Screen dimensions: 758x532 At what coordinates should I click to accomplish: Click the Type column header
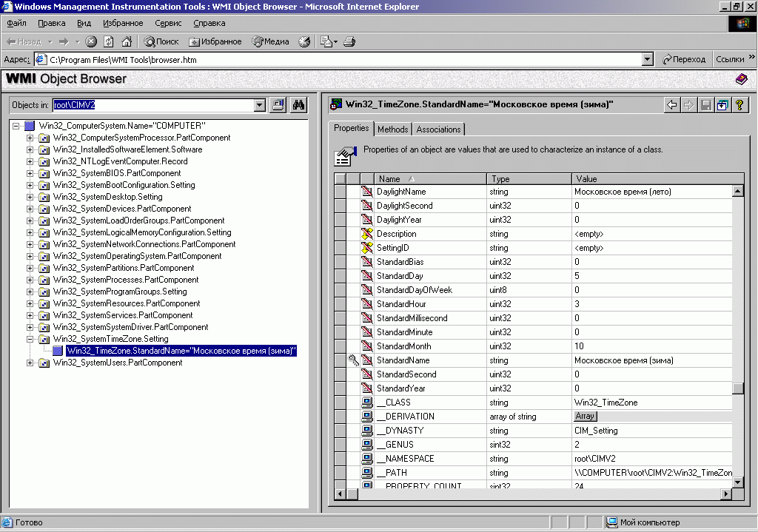pyautogui.click(x=529, y=179)
